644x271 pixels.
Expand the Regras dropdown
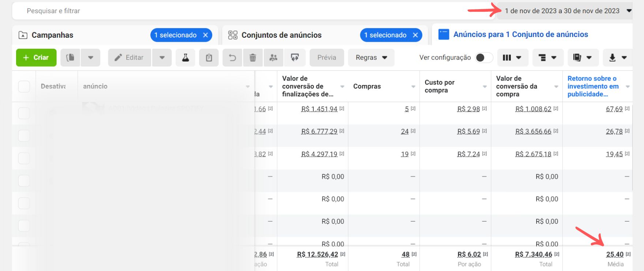[x=371, y=57]
